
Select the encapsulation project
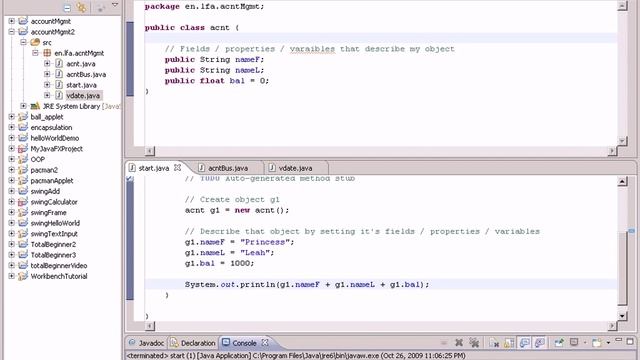click(51, 127)
